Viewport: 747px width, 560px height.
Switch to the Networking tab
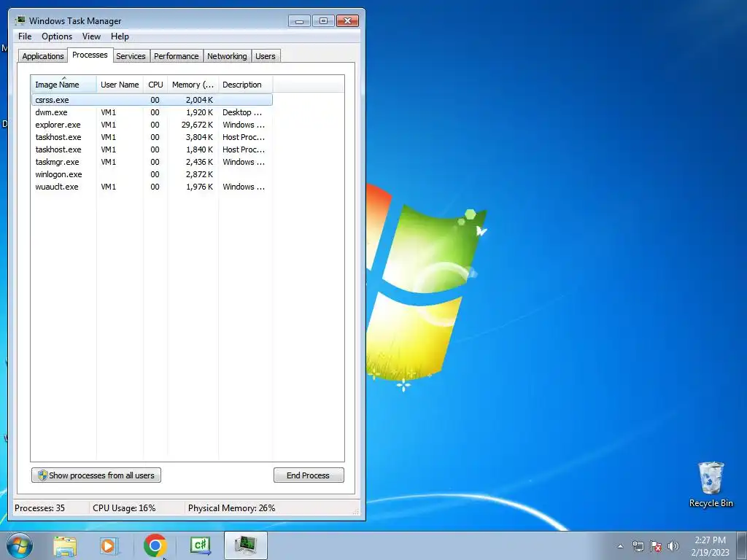click(228, 56)
